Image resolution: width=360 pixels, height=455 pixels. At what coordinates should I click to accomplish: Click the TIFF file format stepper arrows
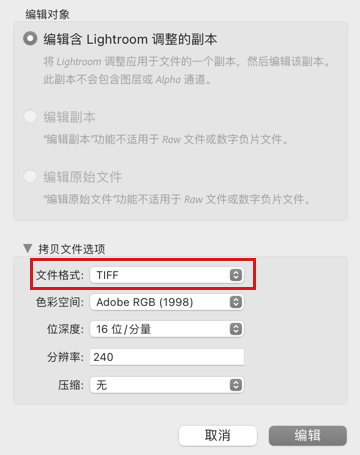click(236, 275)
